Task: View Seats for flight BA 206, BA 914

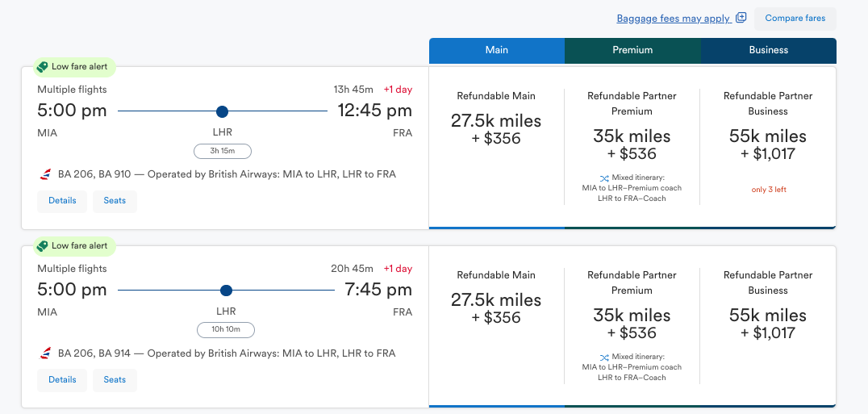Action: [115, 380]
